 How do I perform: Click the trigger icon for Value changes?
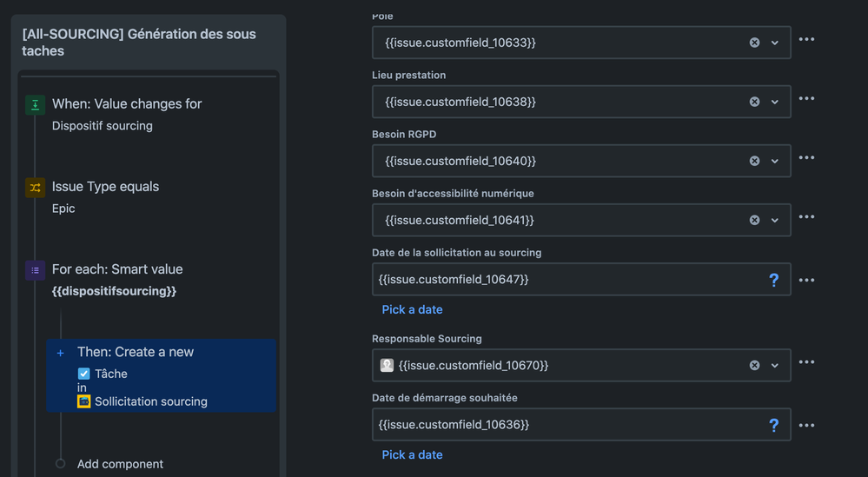[35, 105]
